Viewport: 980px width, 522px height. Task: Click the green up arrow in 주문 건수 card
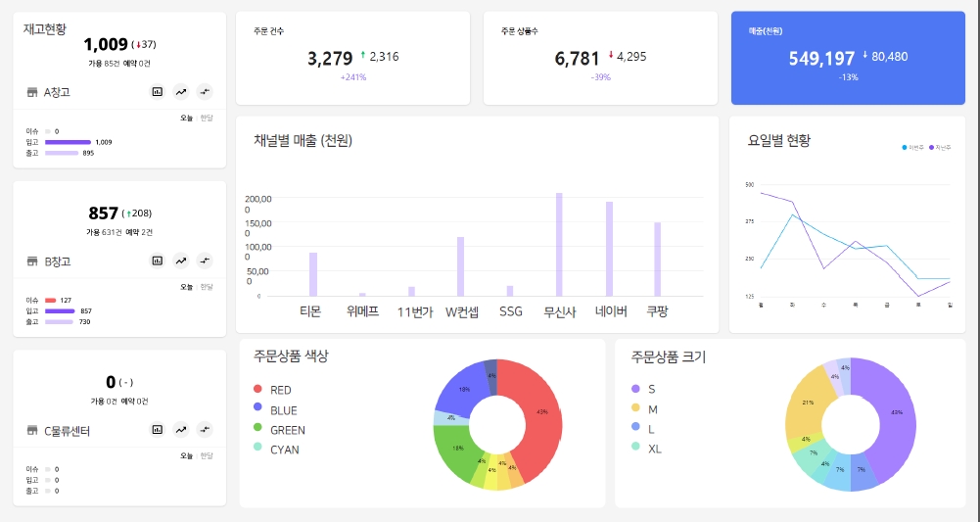(x=363, y=55)
